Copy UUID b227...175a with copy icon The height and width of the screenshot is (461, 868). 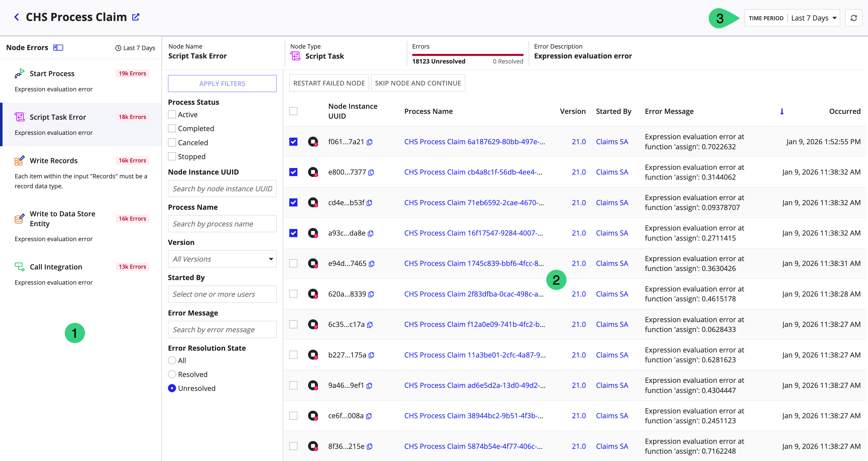click(x=371, y=355)
